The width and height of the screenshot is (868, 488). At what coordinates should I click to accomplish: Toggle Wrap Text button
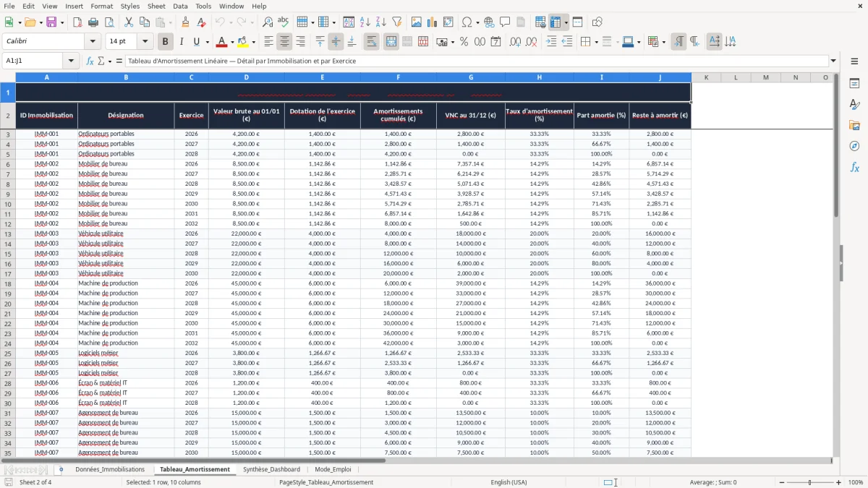point(371,42)
